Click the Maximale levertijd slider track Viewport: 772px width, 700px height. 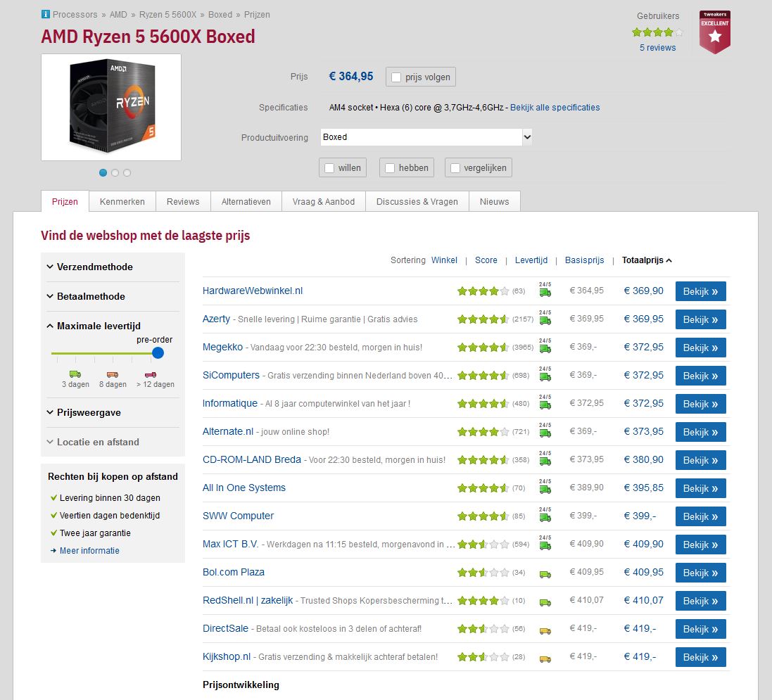[104, 353]
